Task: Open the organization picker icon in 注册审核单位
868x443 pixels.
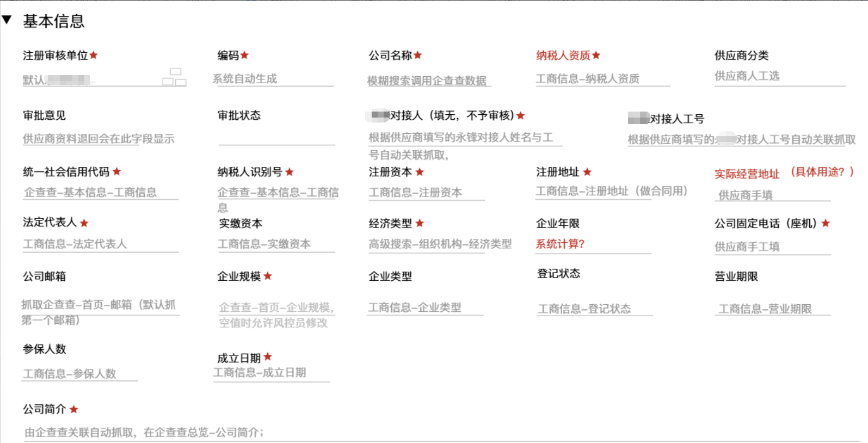Action: coord(174,77)
